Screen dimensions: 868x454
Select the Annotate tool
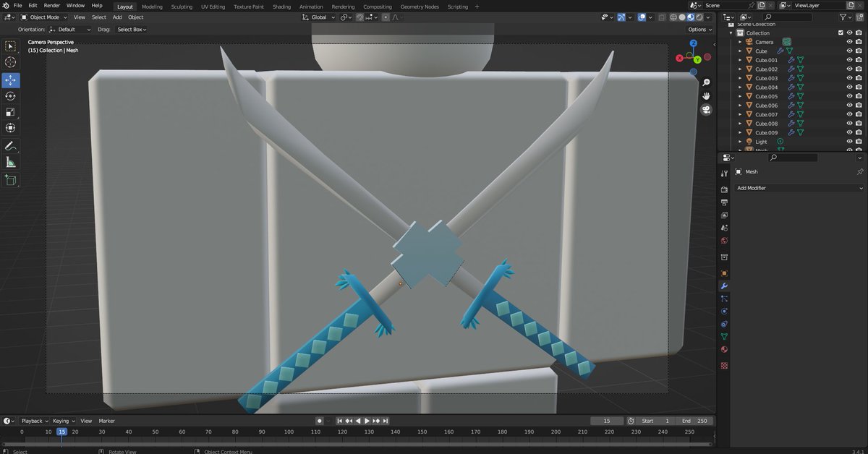coord(11,146)
